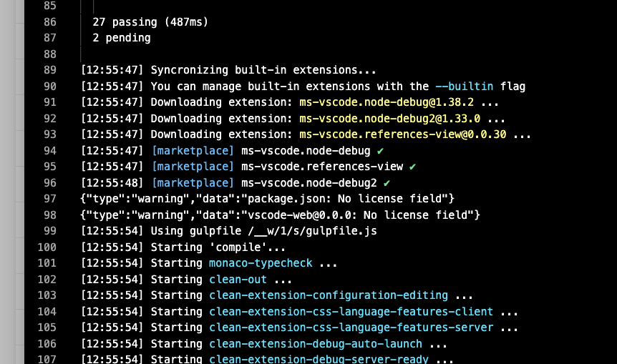
Task: Click ms-vscode.node-debug@1.38.2 extension name
Action: tap(387, 102)
